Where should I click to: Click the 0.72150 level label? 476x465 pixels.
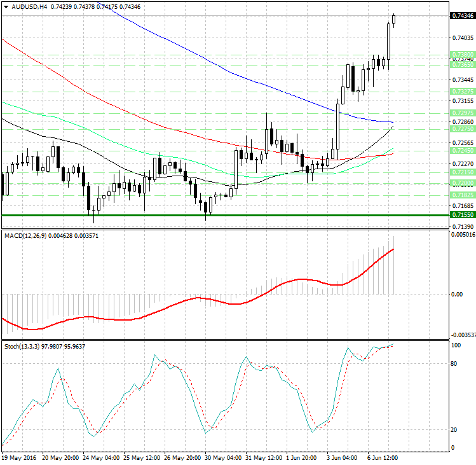(463, 172)
